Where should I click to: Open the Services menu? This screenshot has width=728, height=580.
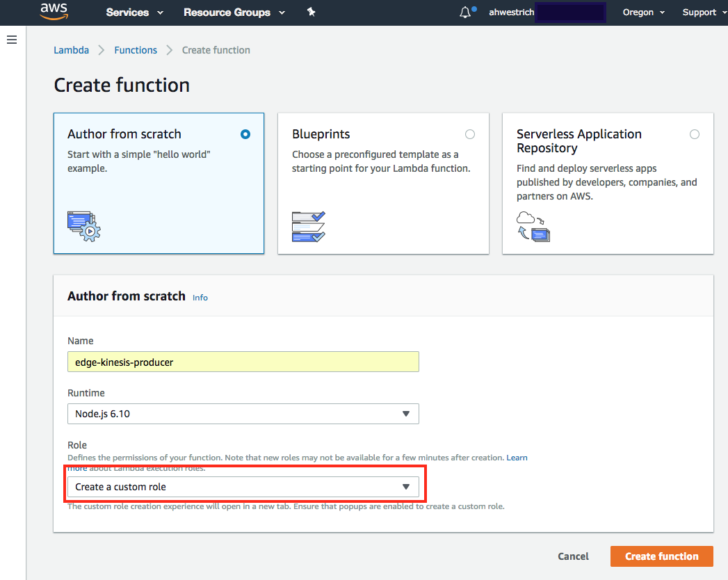pyautogui.click(x=135, y=13)
